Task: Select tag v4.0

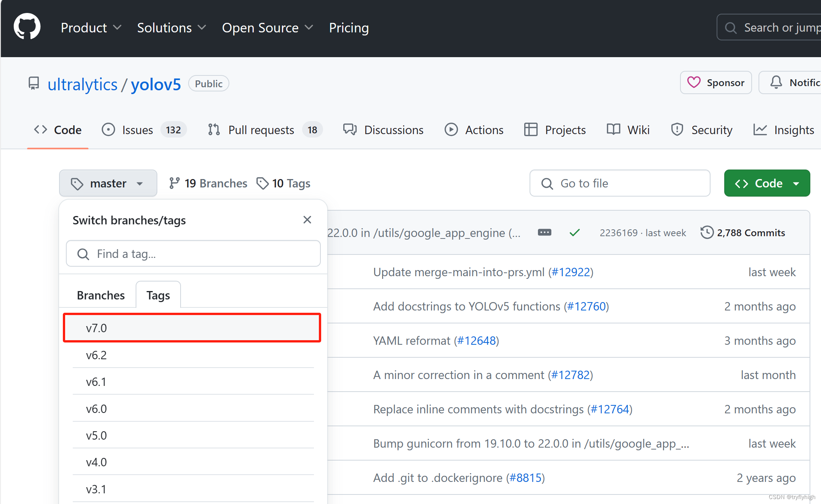Action: (x=193, y=462)
